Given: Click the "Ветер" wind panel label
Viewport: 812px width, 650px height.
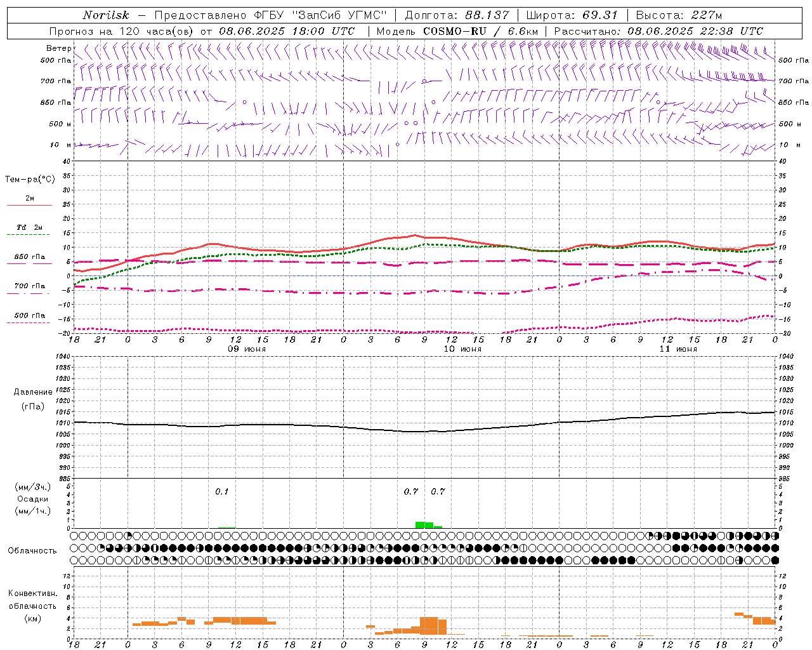Looking at the screenshot, I should pyautogui.click(x=58, y=48).
